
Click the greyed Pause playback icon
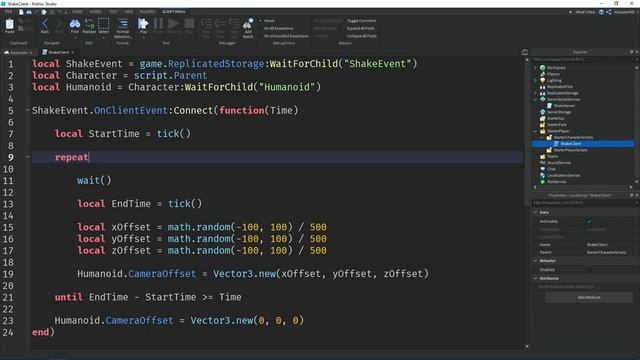(158, 24)
